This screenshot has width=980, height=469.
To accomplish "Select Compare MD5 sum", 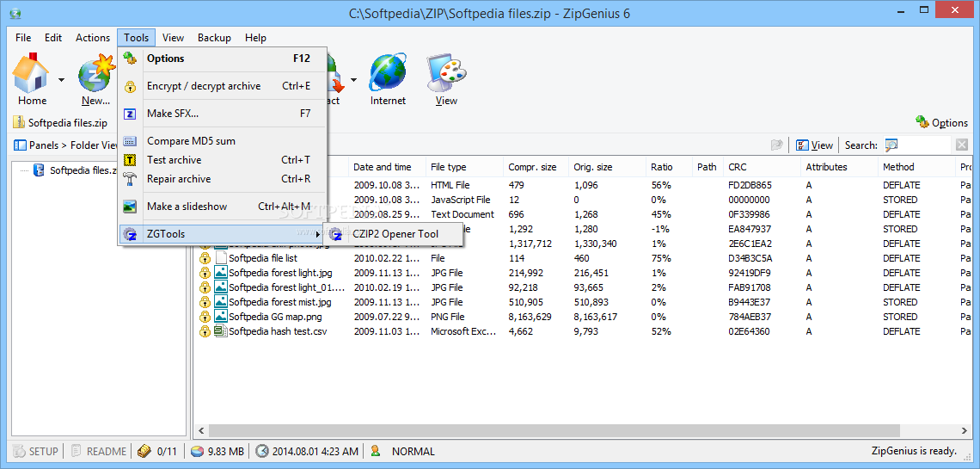I will pos(223,141).
